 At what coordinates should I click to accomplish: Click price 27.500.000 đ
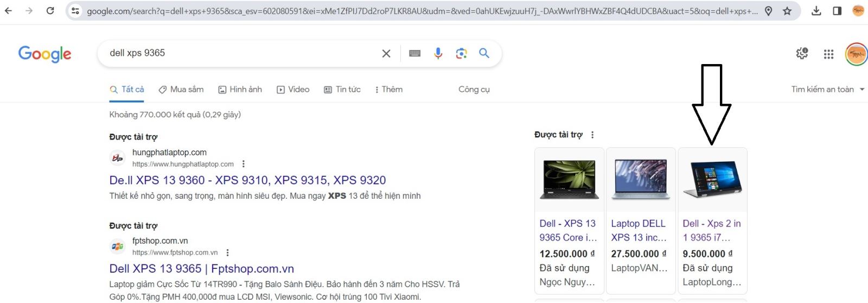tap(639, 254)
